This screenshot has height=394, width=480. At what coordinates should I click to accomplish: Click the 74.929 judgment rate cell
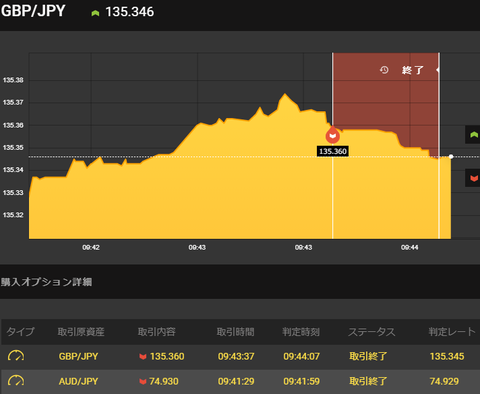[x=444, y=381]
